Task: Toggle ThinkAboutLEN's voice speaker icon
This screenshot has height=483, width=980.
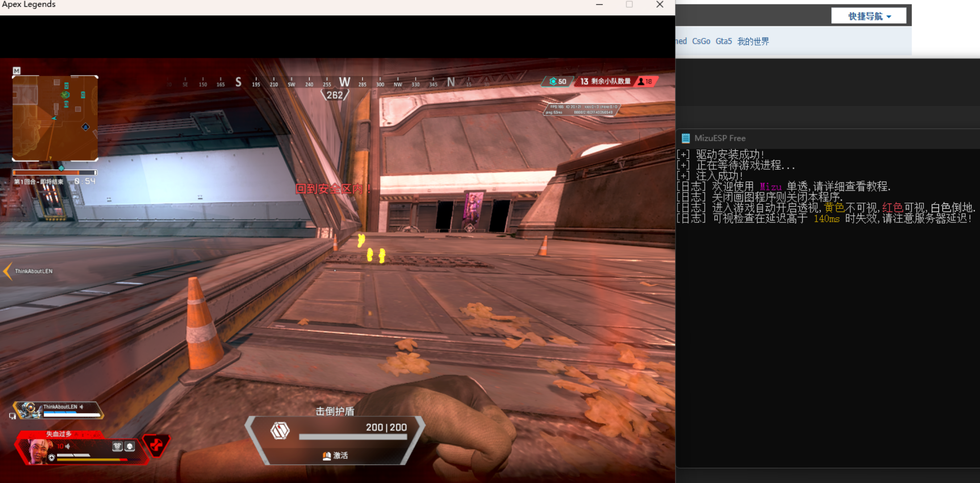Action: tap(82, 407)
